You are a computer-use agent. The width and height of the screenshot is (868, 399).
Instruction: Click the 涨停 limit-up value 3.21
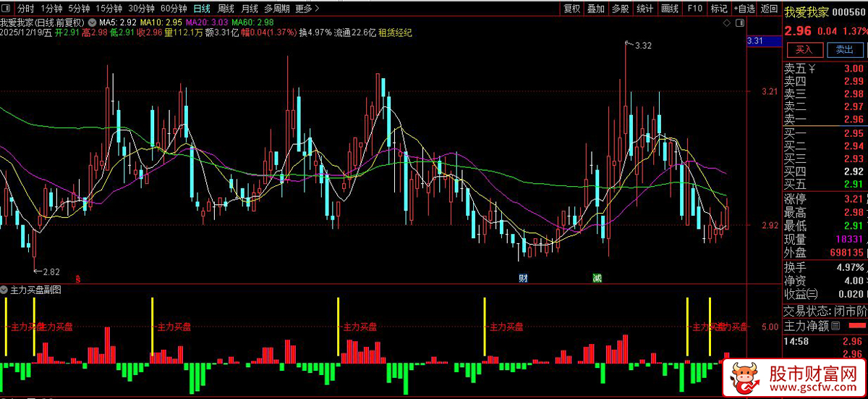point(853,198)
